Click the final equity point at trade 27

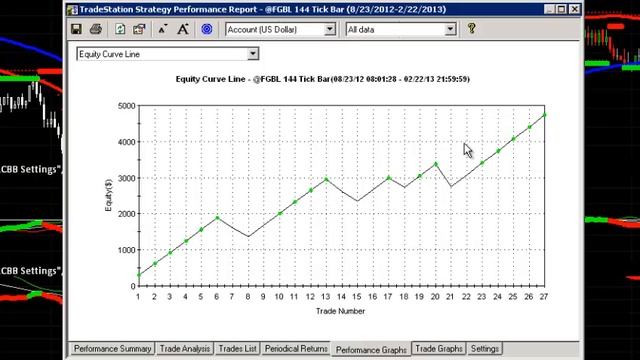544,115
